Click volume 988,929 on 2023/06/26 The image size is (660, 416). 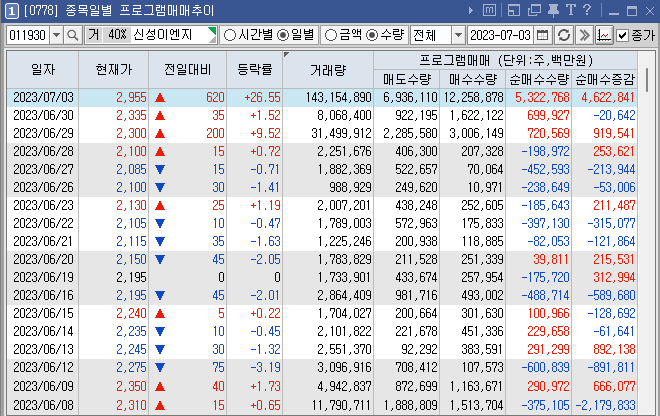[x=350, y=187]
